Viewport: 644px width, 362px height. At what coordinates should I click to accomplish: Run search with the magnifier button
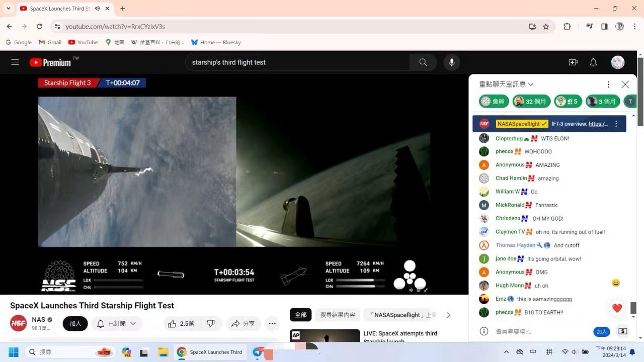[423, 62]
